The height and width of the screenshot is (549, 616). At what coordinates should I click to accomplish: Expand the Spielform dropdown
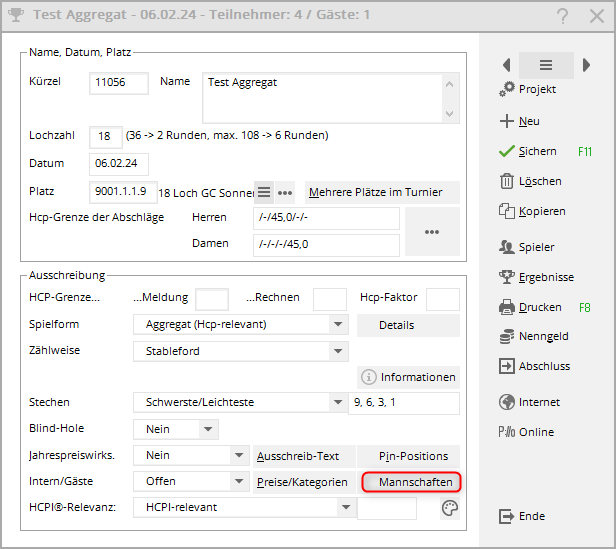pyautogui.click(x=338, y=325)
